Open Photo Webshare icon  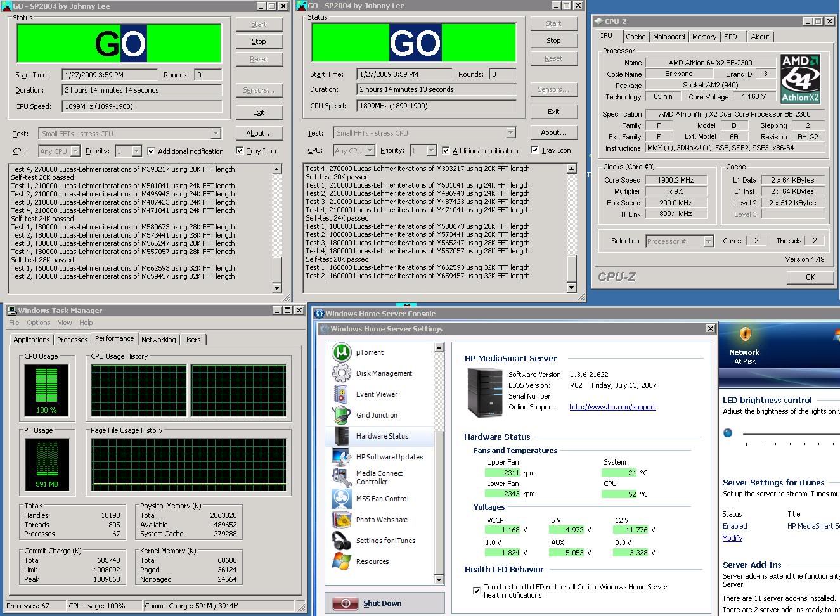pyautogui.click(x=341, y=520)
